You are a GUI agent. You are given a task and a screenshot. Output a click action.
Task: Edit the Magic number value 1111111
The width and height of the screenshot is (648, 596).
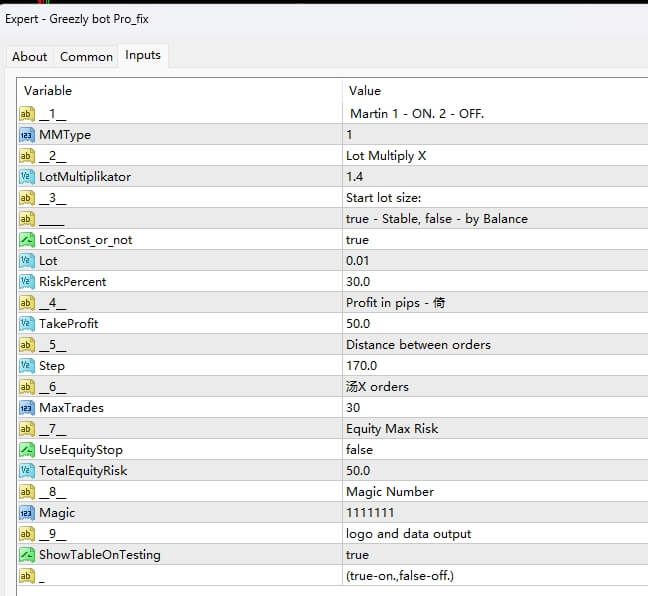(368, 513)
